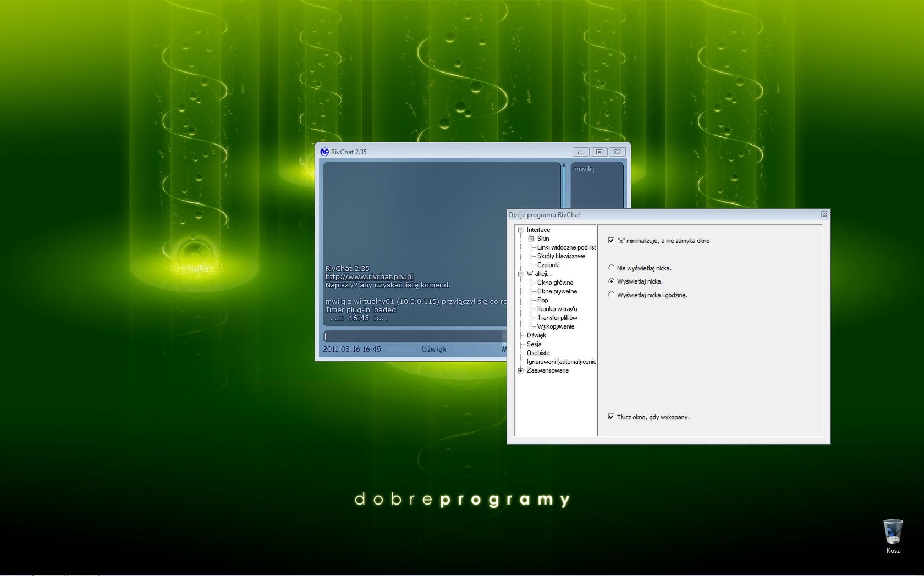The image size is (924, 576).
Task: Collapse the Interface tree node
Action: click(520, 230)
